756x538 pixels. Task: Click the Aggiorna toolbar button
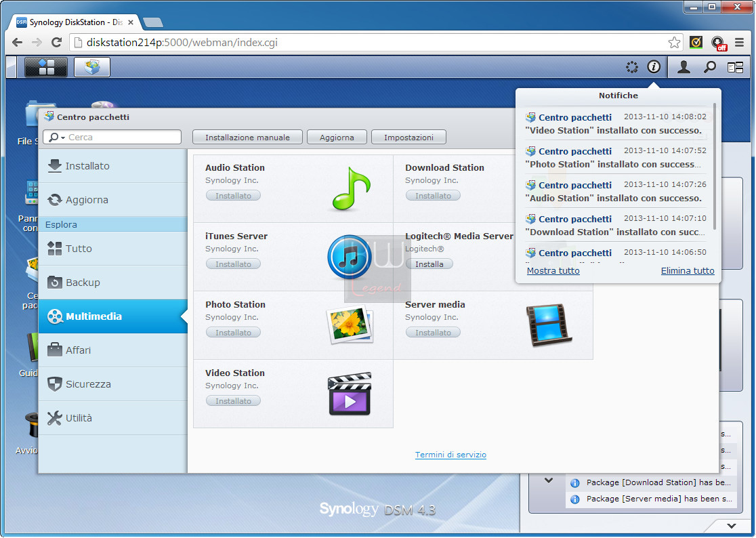(337, 138)
